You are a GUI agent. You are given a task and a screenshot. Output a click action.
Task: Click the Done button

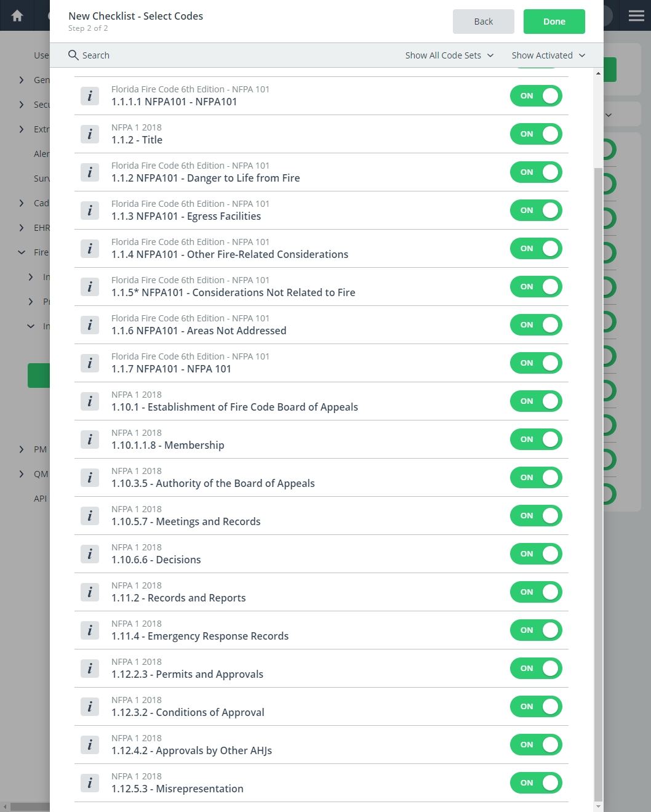(x=554, y=22)
